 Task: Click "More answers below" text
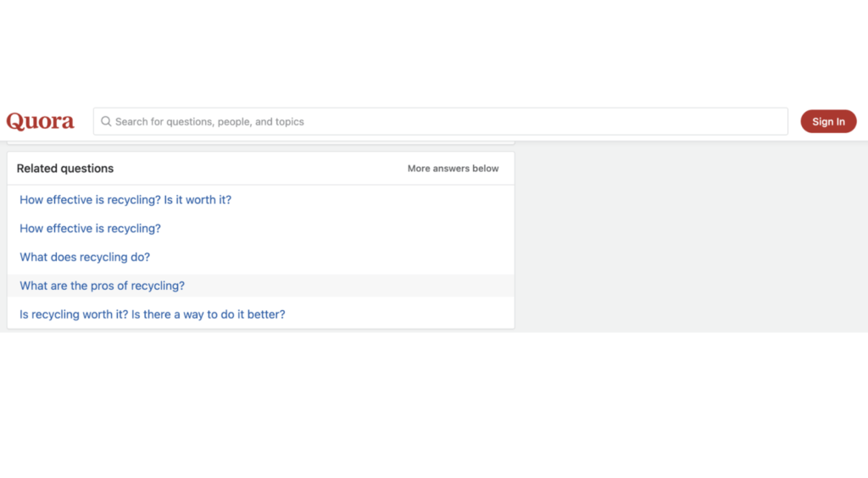pos(453,168)
